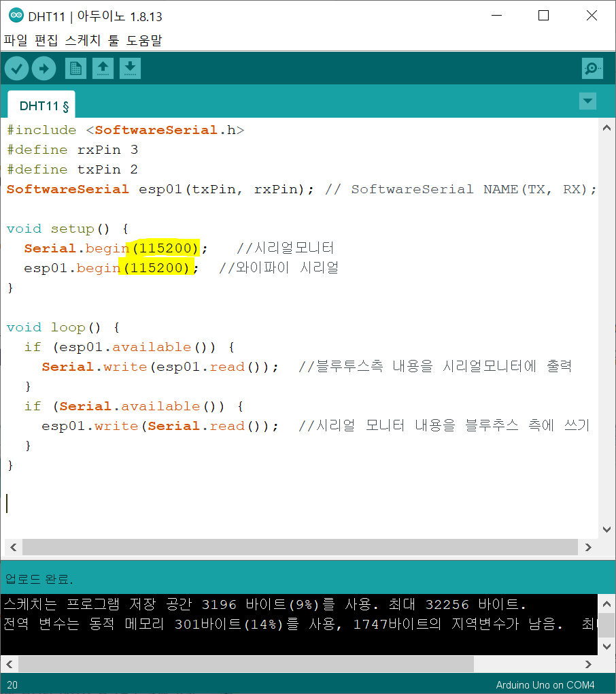Open the 스케치 menu
The width and height of the screenshot is (616, 694).
click(83, 40)
